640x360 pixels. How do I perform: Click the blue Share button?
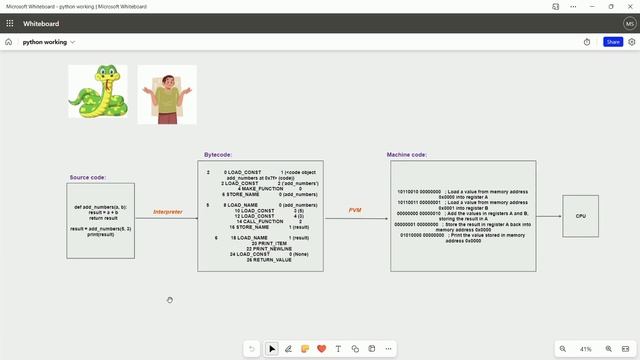(x=613, y=42)
